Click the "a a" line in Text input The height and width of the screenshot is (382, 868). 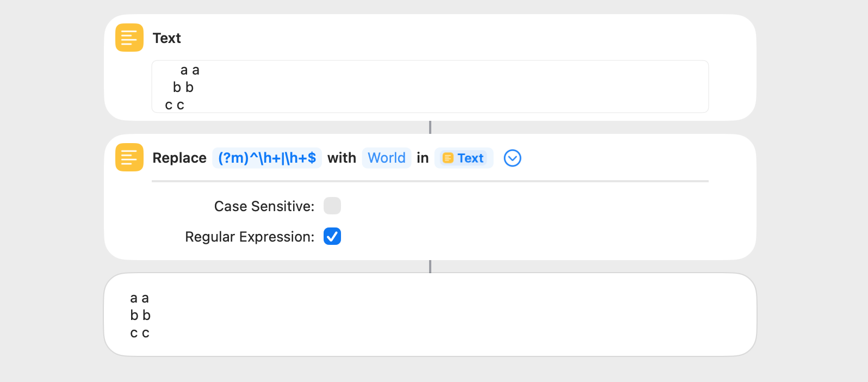[x=190, y=70]
